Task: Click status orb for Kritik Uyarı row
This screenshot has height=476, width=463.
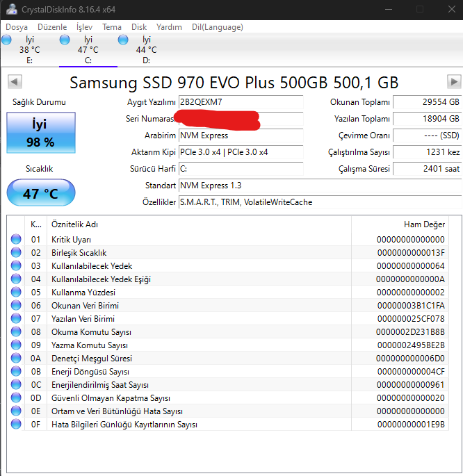Action: click(x=16, y=239)
